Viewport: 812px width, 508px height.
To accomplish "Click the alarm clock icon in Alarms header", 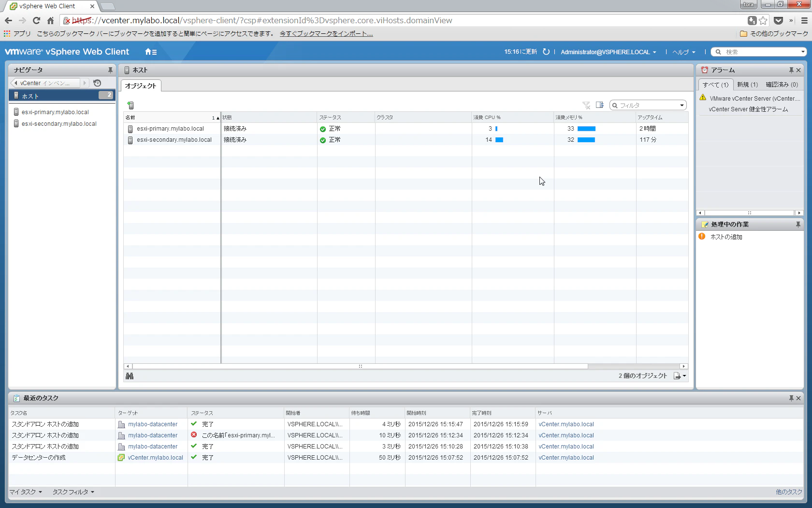I will click(705, 70).
